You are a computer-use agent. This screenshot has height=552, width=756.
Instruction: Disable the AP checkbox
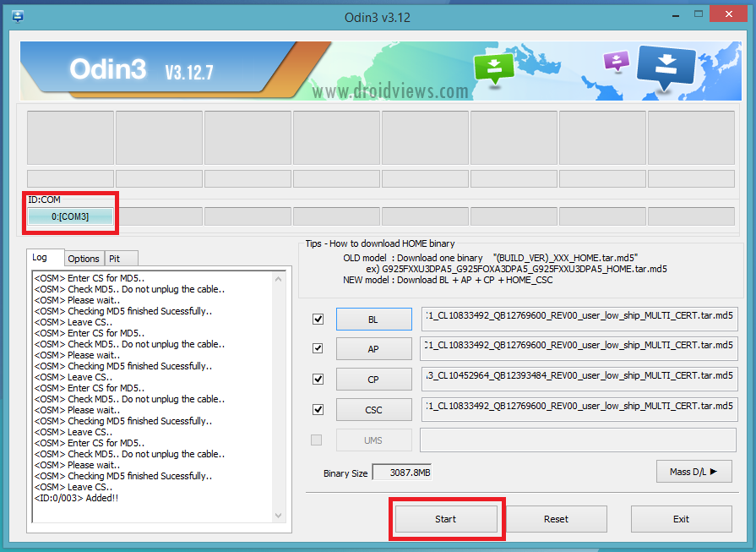pos(318,348)
